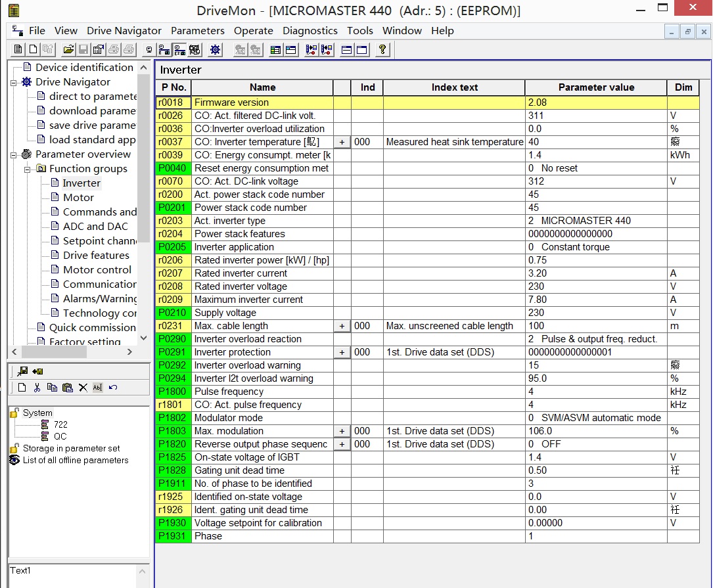Select the P0040 parameter number cell
The image size is (713, 588).
[x=173, y=168]
